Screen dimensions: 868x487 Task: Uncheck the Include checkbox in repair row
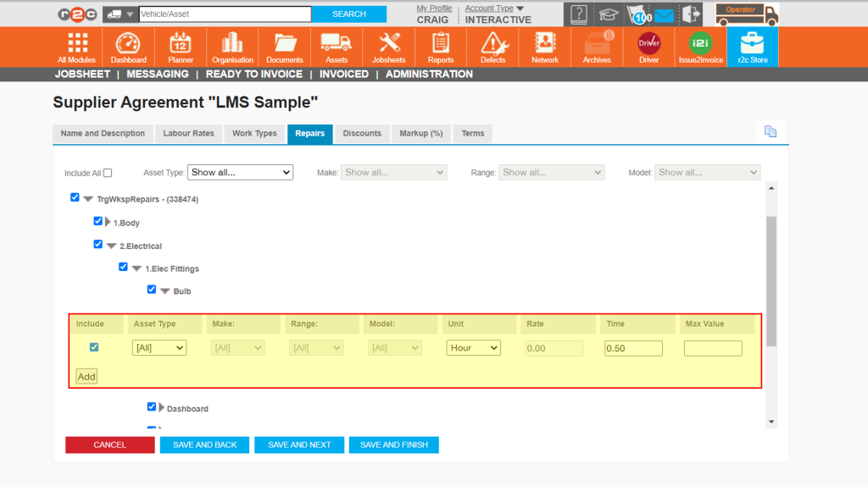tap(94, 347)
